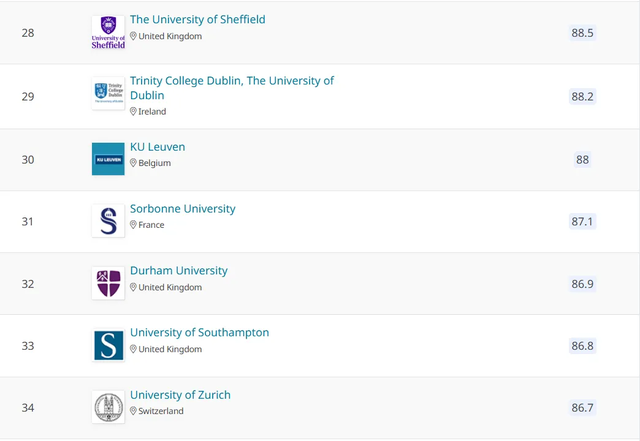Screen dimensions: 640x441
Task: Open Trinity College Dublin university link
Action: pyautogui.click(x=231, y=81)
